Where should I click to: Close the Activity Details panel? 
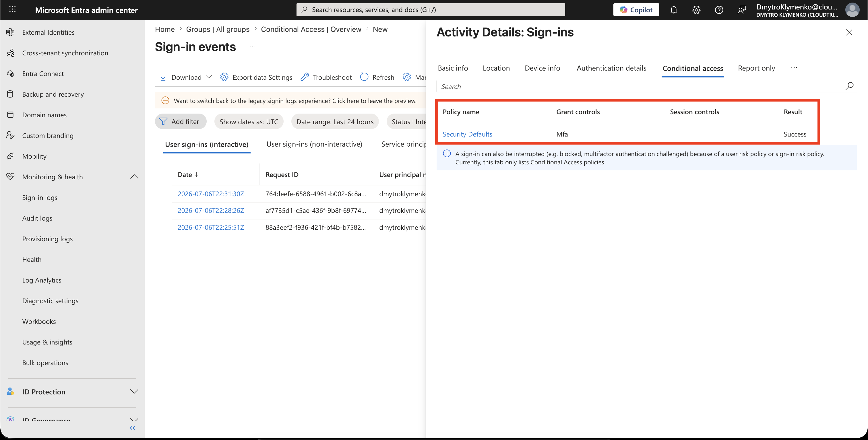point(849,32)
